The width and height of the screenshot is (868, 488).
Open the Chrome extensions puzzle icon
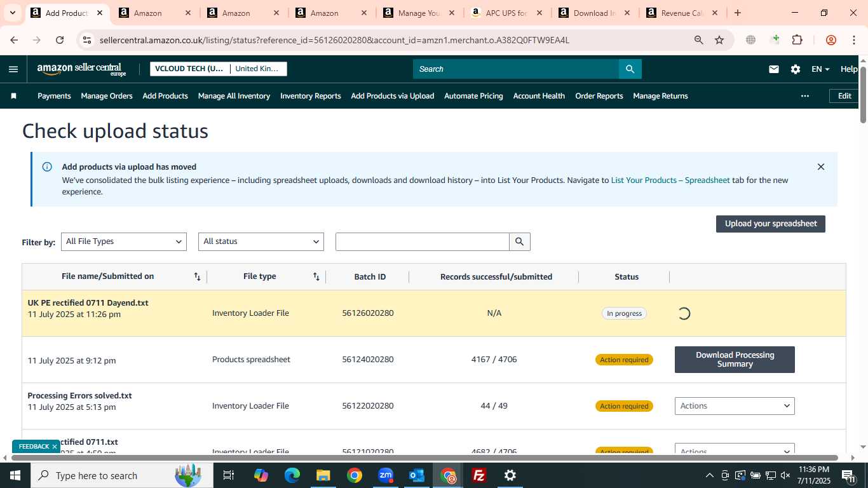[797, 40]
